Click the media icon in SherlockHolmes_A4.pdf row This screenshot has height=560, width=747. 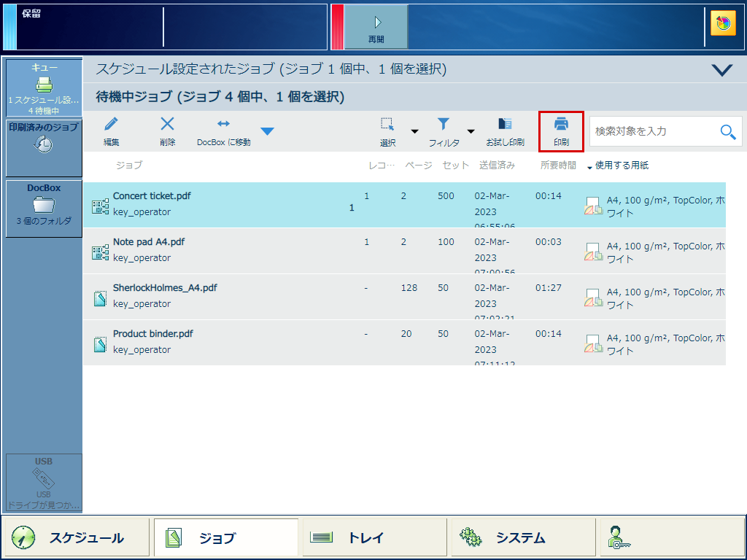pyautogui.click(x=593, y=298)
